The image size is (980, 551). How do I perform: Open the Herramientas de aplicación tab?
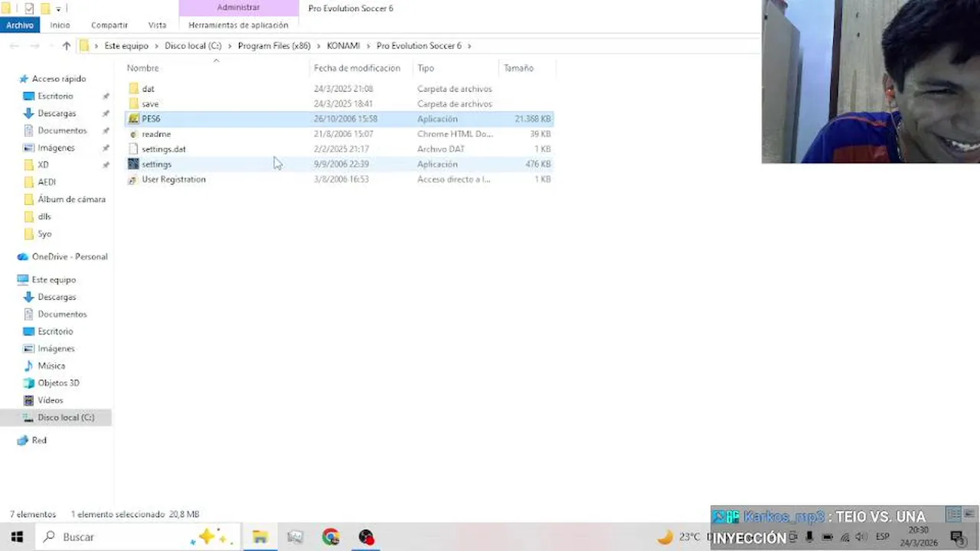238,25
